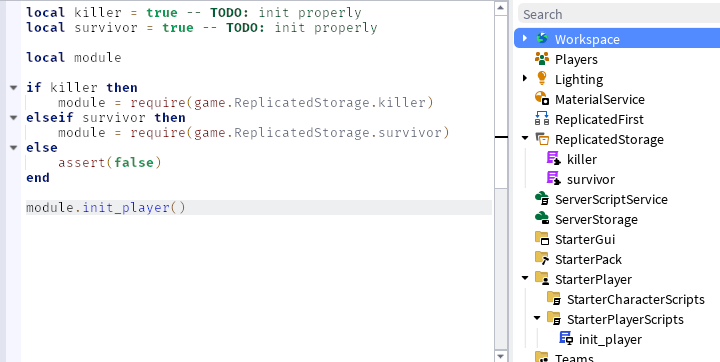This screenshot has height=362, width=720.
Task: Click the StarterPlayerScripts folder icon
Action: [554, 319]
